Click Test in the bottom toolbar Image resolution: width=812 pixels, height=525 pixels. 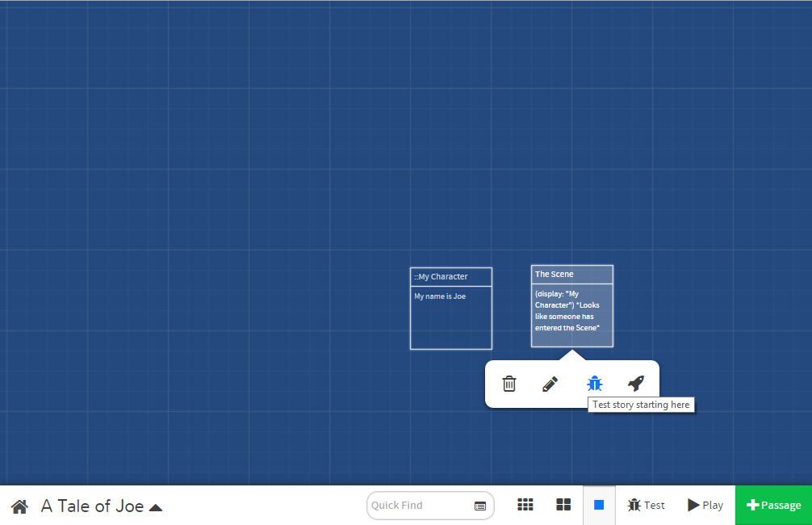(x=647, y=505)
